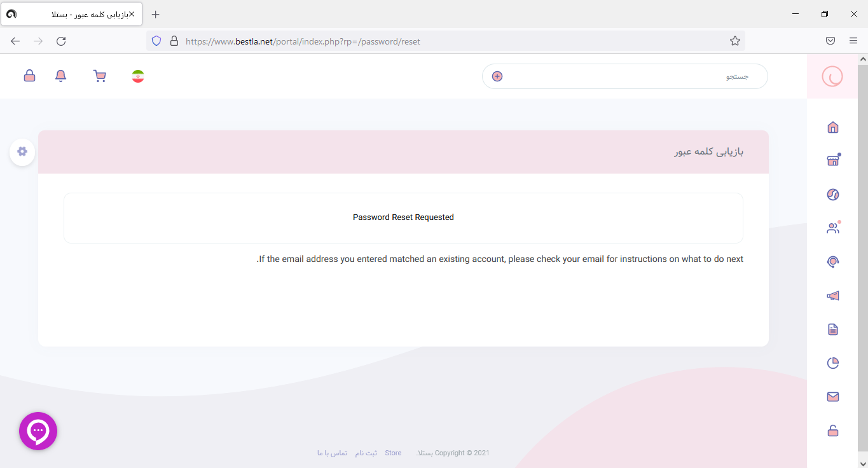868x468 pixels.
Task: Open the purple chat bubble widget
Action: click(38, 431)
